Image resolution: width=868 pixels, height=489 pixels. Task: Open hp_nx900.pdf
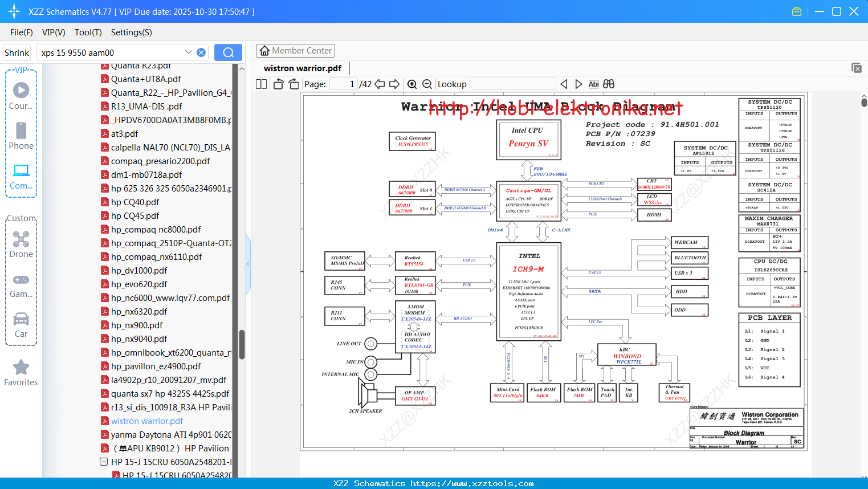pyautogui.click(x=137, y=325)
